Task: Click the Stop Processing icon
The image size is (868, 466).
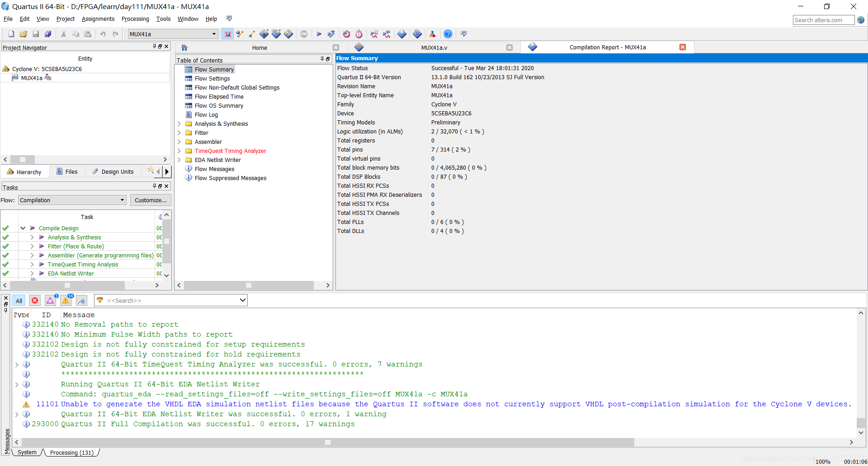Action: click(x=304, y=34)
